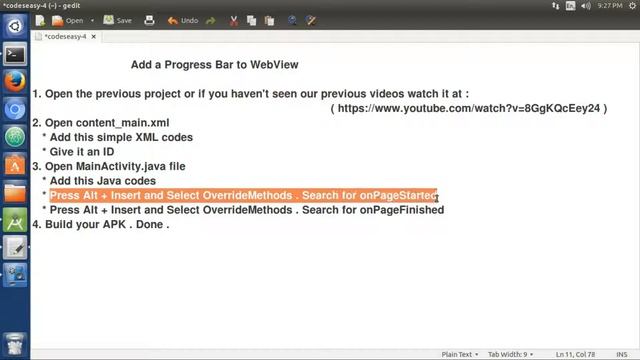The width and height of the screenshot is (640, 360).
Task: Click the title 'Add a Progress Bar to WebView'
Action: point(214,64)
